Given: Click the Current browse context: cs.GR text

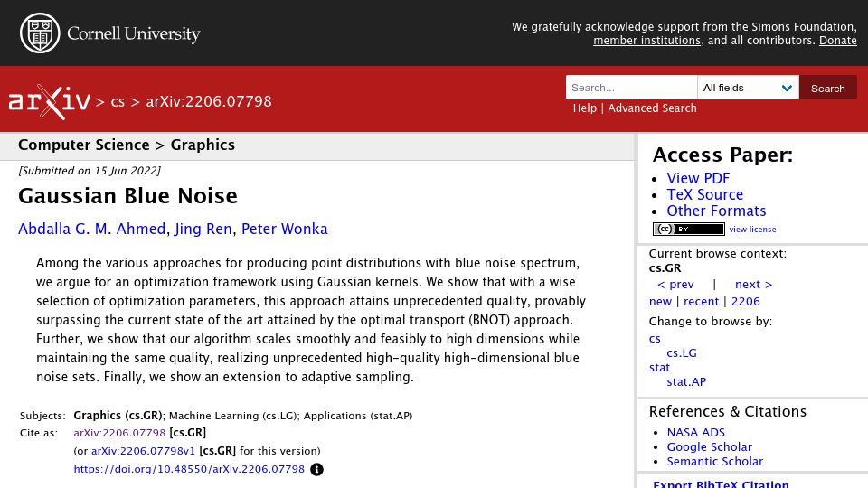Looking at the screenshot, I should click(x=717, y=260).
